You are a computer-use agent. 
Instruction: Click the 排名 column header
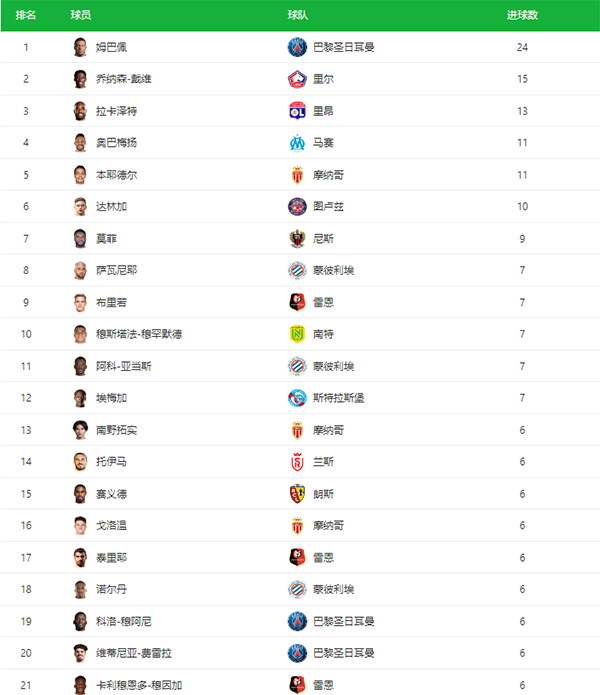click(26, 15)
